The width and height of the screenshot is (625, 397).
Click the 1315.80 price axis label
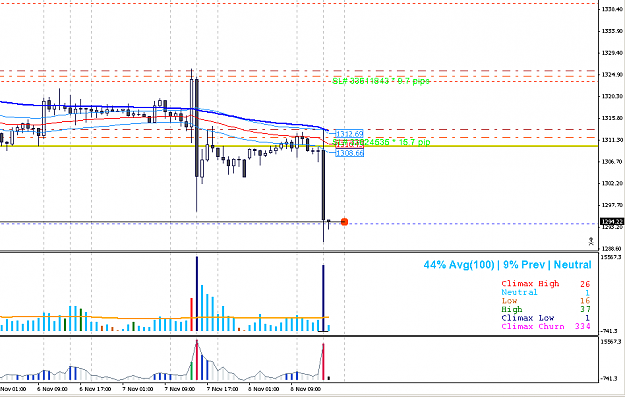tap(613, 118)
